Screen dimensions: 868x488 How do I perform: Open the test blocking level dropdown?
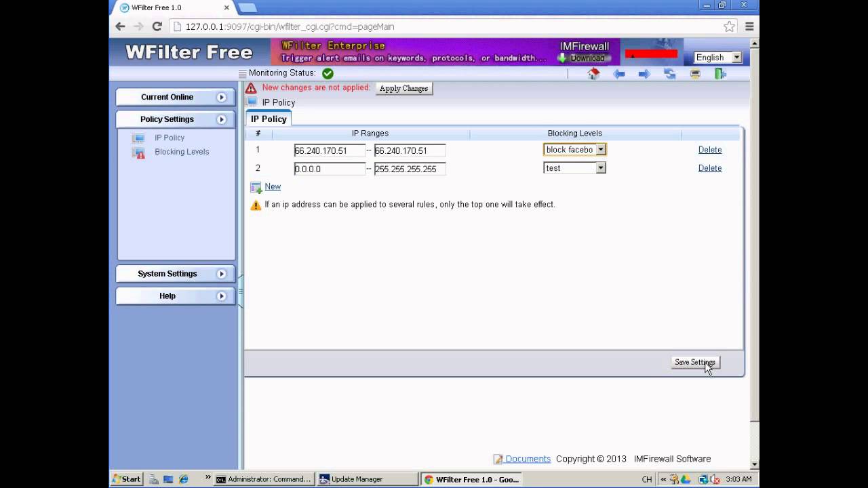point(574,168)
